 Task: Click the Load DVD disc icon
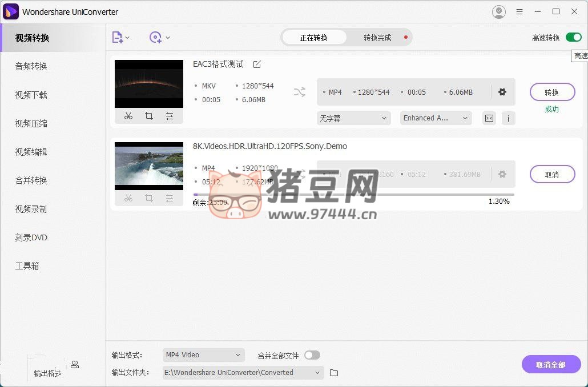tap(155, 38)
